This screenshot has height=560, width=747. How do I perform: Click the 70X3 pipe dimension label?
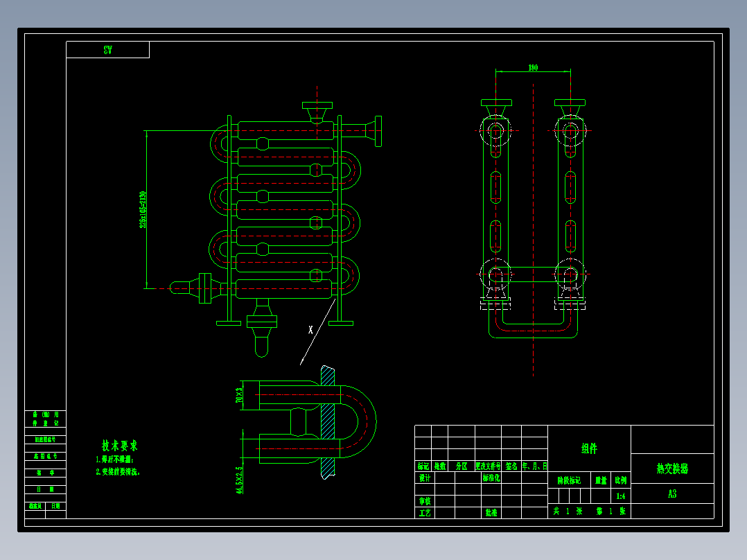(x=239, y=395)
